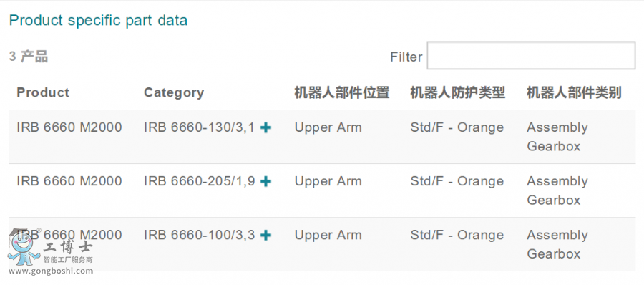
Task: Click the Gongboshi mascot logo
Action: [x=24, y=247]
